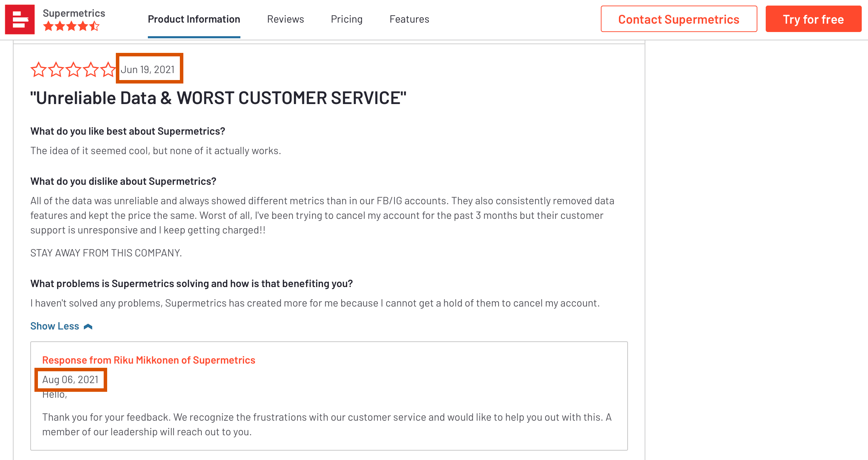Click the fifth empty star of the review rating
Image resolution: width=868 pixels, height=460 pixels.
point(108,70)
